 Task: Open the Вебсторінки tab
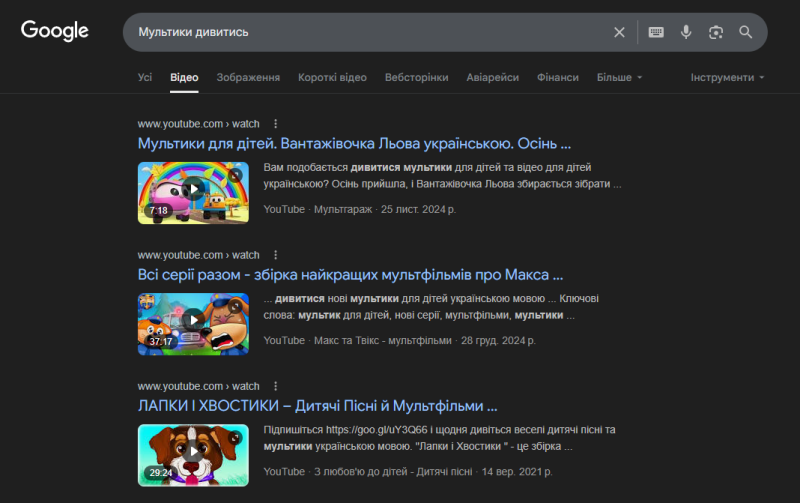(416, 78)
